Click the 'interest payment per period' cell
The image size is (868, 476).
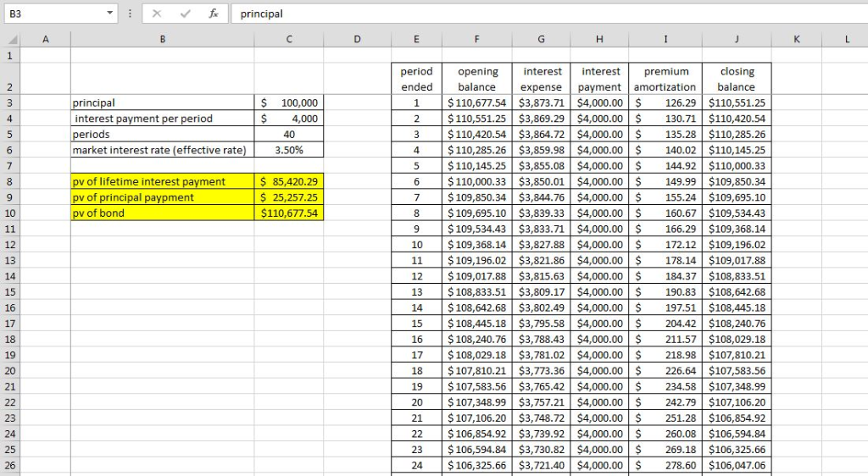coord(162,119)
